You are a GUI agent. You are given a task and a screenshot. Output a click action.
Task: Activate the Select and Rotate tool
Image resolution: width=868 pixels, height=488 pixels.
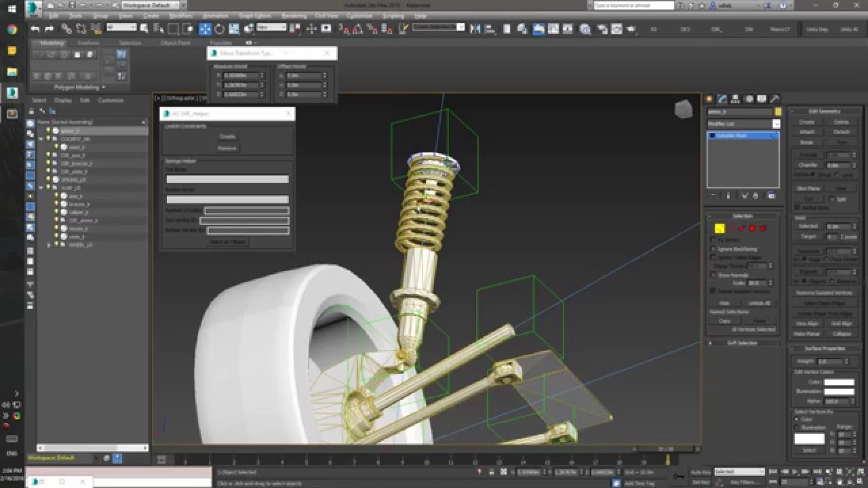coord(220,29)
